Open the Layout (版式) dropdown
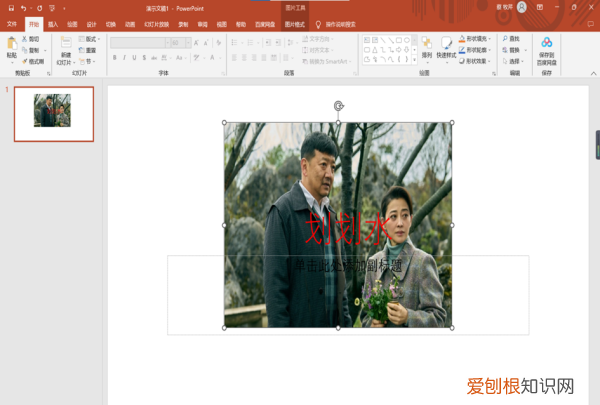 tap(90, 39)
